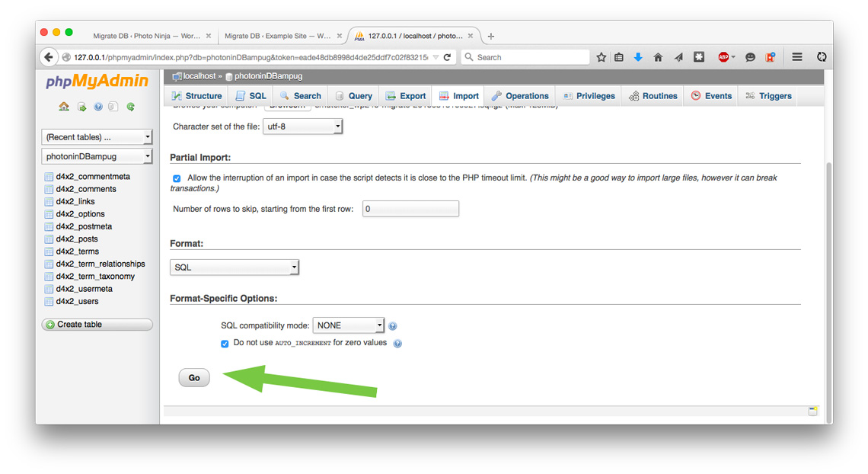Click the Create table button
The image size is (868, 474).
[x=97, y=325]
